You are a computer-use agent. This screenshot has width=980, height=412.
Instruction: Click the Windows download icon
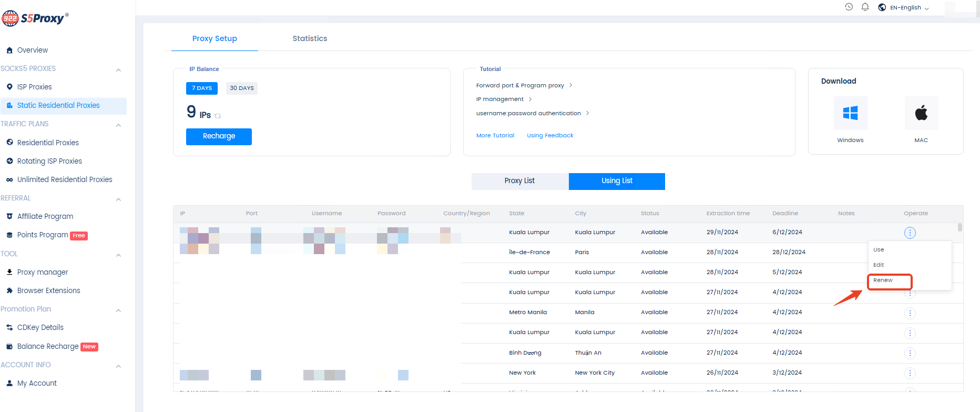[x=850, y=113]
